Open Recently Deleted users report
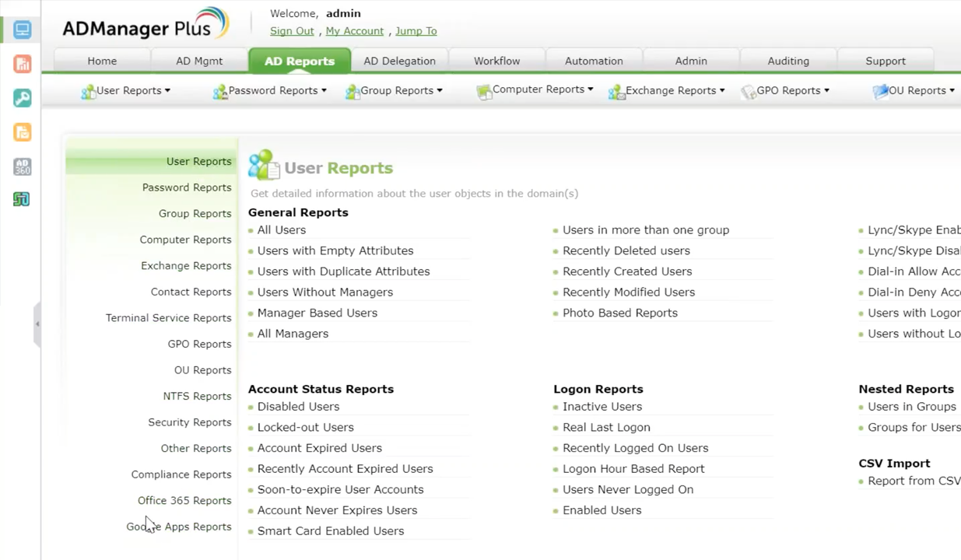Viewport: 961px width, 560px height. 626,250
